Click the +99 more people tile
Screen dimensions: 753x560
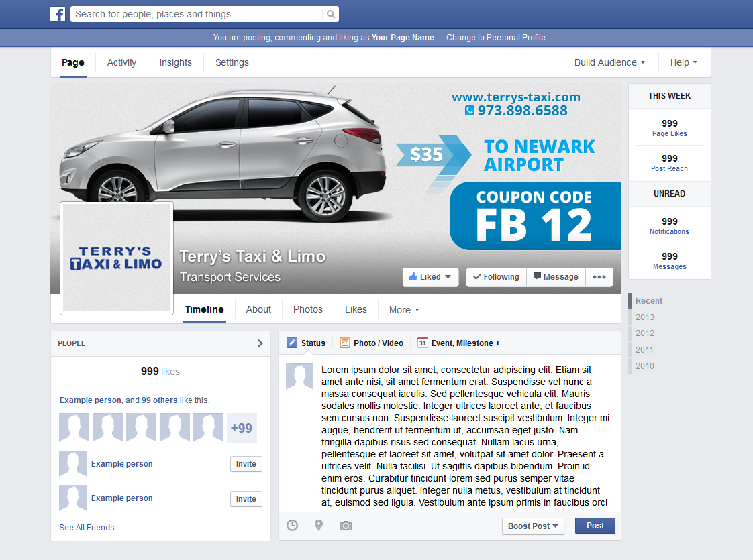tap(242, 428)
